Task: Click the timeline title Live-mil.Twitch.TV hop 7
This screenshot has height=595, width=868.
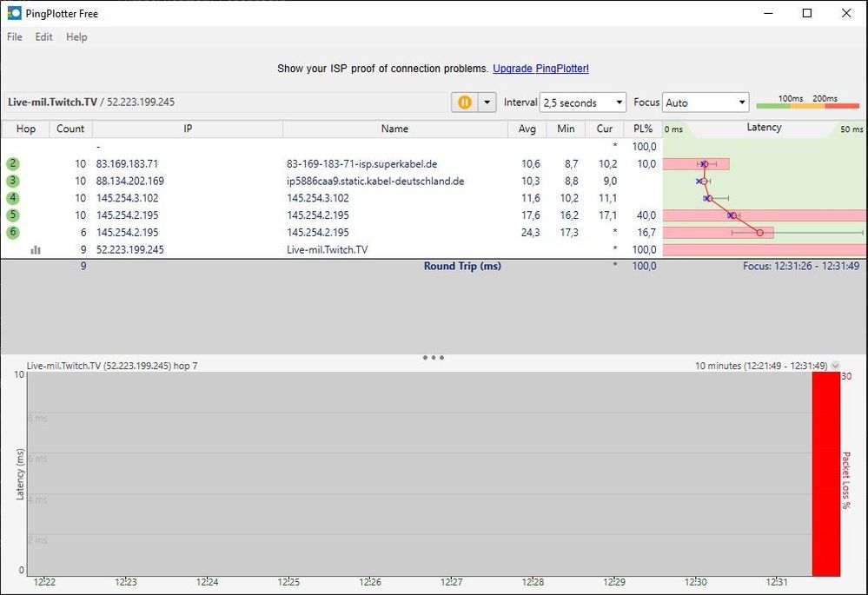Action: (112, 366)
